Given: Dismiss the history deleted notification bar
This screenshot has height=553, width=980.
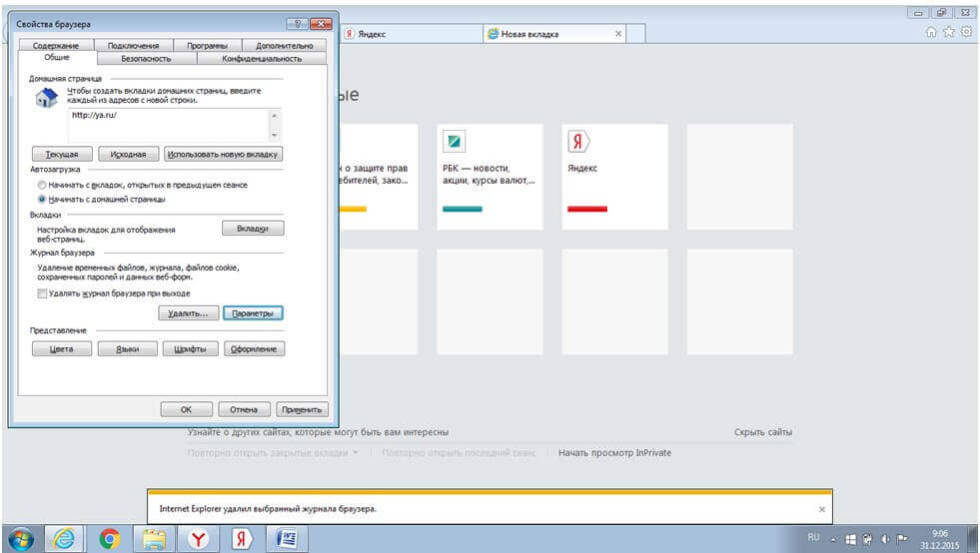Looking at the screenshot, I should pos(821,509).
